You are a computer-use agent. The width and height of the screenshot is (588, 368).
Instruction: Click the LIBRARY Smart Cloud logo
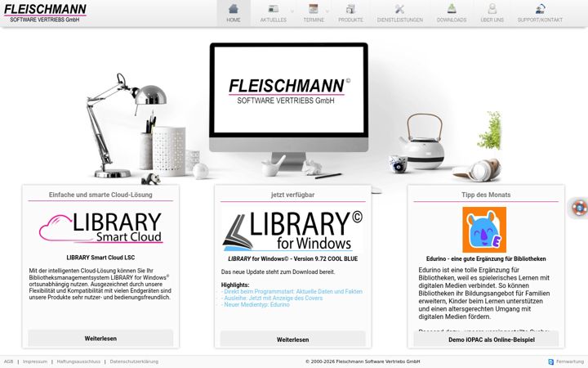coord(100,227)
